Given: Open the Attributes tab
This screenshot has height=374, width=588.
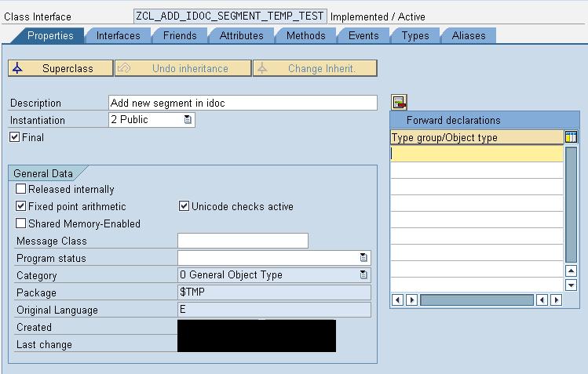Looking at the screenshot, I should (241, 35).
